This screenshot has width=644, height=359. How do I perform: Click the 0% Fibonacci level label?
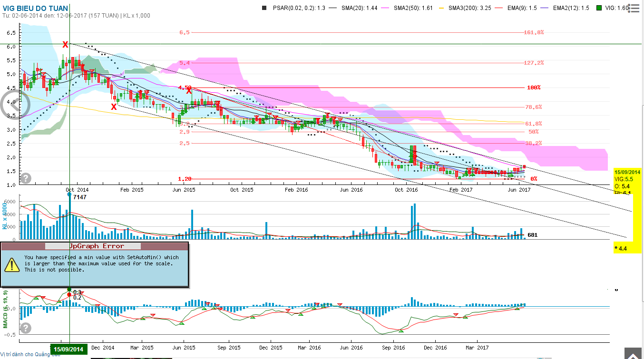pyautogui.click(x=534, y=179)
